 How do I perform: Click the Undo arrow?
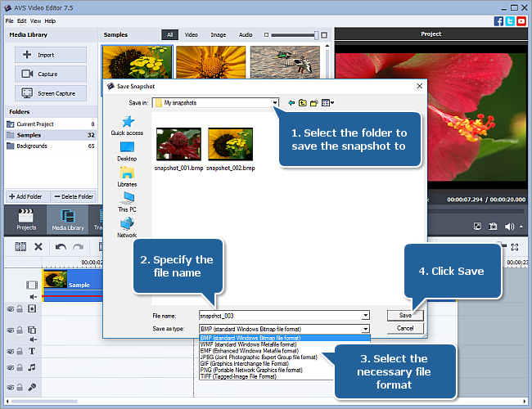tap(61, 247)
